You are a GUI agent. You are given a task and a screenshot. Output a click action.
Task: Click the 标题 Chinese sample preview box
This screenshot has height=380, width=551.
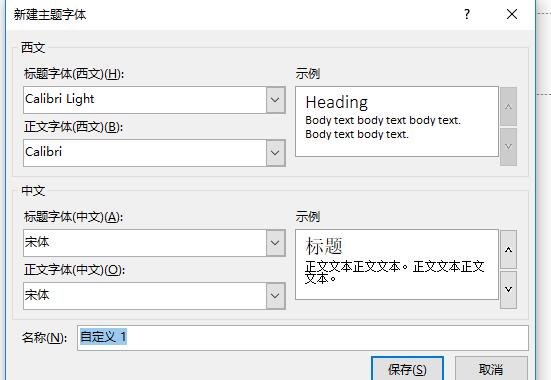click(397, 265)
